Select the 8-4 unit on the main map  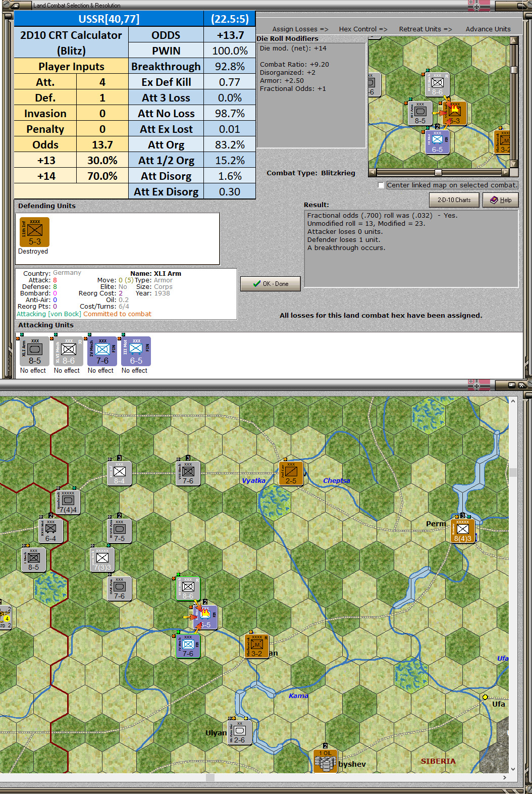tap(120, 473)
